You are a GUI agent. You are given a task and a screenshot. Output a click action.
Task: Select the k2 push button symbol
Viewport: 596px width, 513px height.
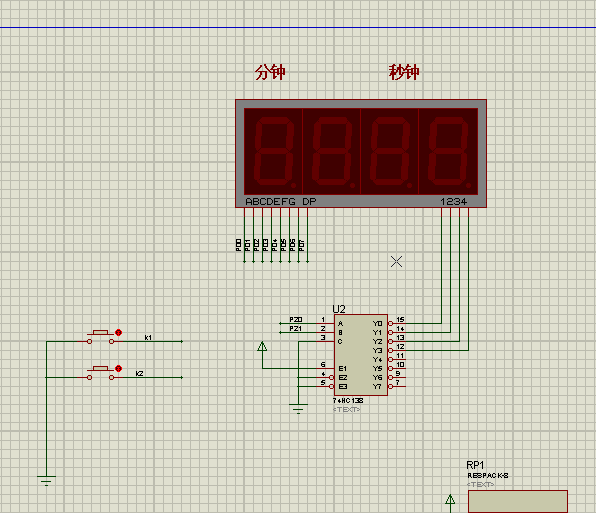(x=100, y=373)
